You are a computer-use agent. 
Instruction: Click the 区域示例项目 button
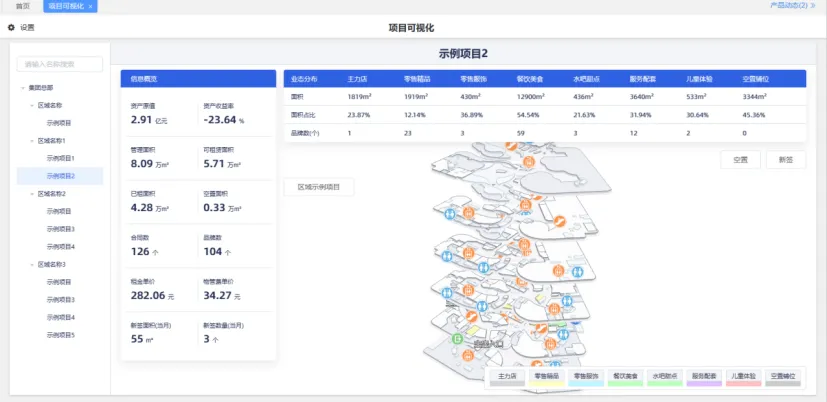[x=319, y=187]
